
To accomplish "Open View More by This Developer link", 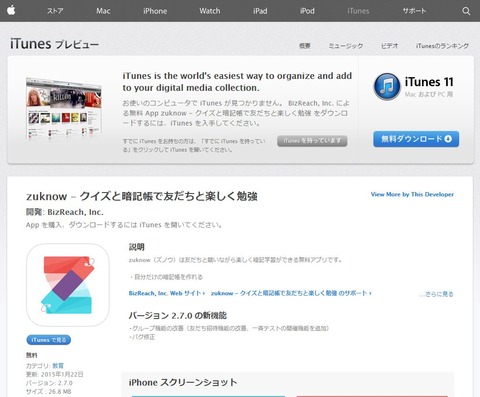I will 412,194.
